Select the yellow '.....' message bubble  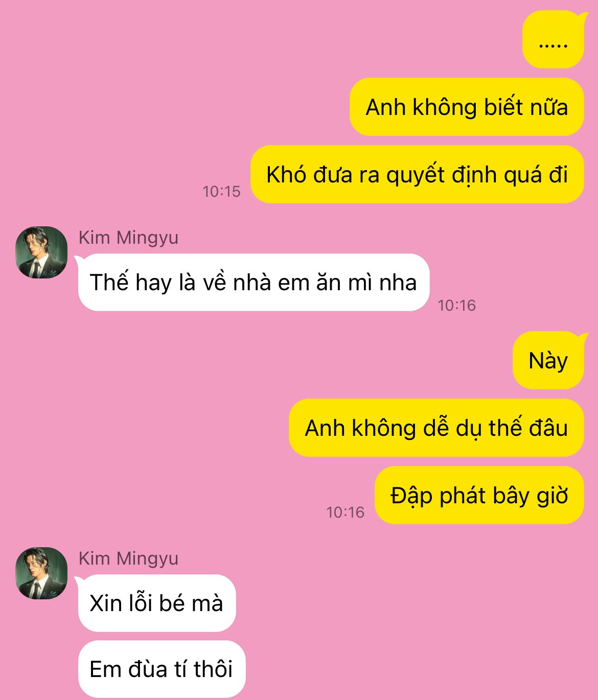coord(553,39)
